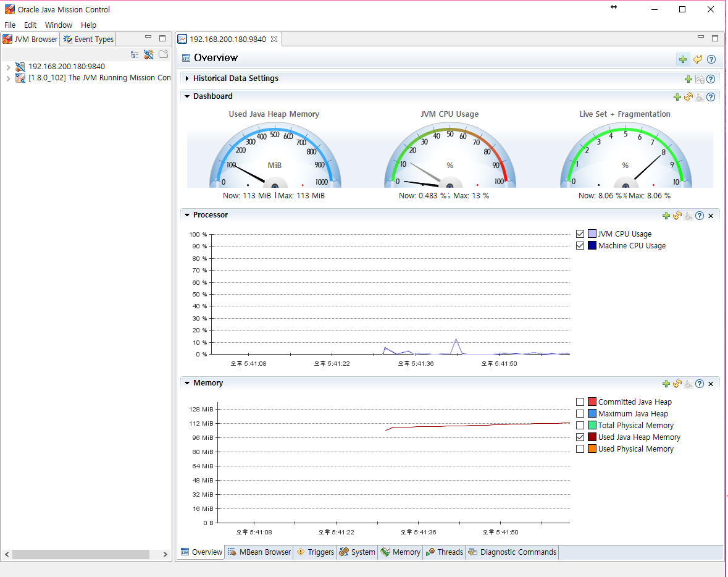
Task: Minimize the editor area view
Action: point(701,37)
